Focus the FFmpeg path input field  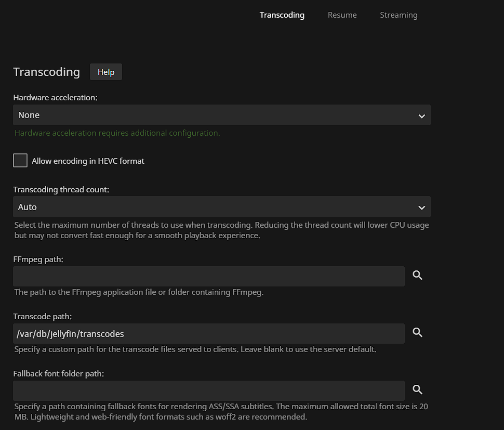coord(208,276)
